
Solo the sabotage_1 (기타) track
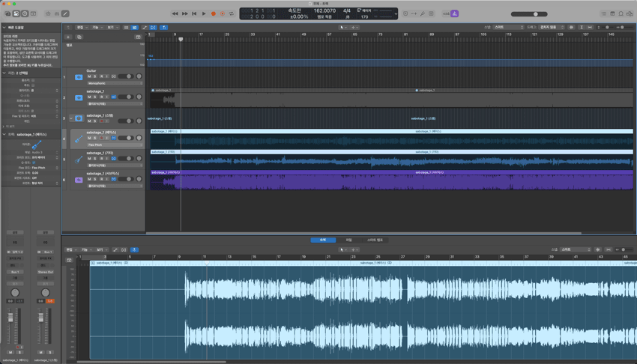point(95,159)
